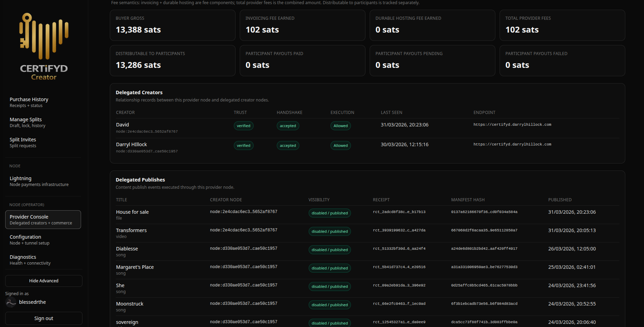Select the Diablesse title

127,249
